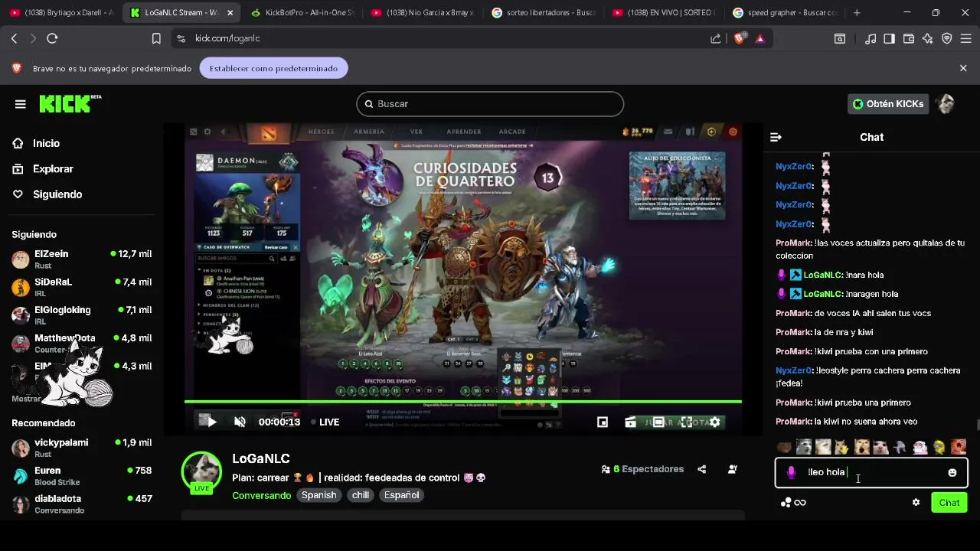Select the Español tag
Viewport: 980px width, 551px height.
(402, 495)
